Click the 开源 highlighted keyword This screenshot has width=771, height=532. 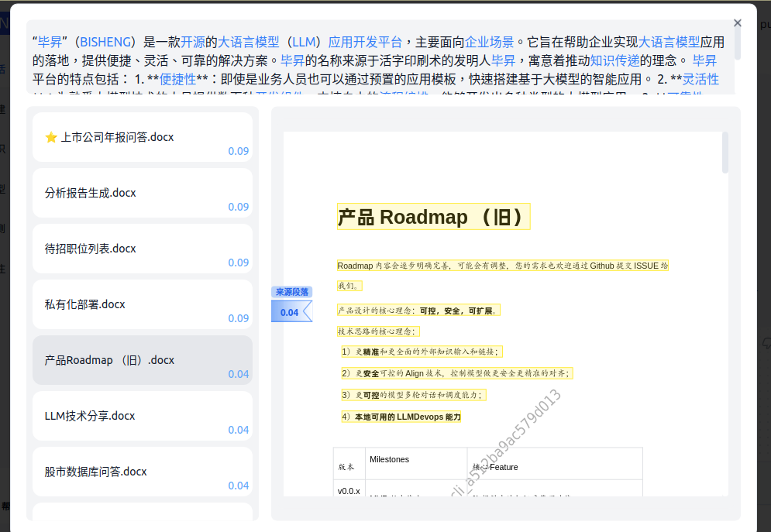coord(193,43)
